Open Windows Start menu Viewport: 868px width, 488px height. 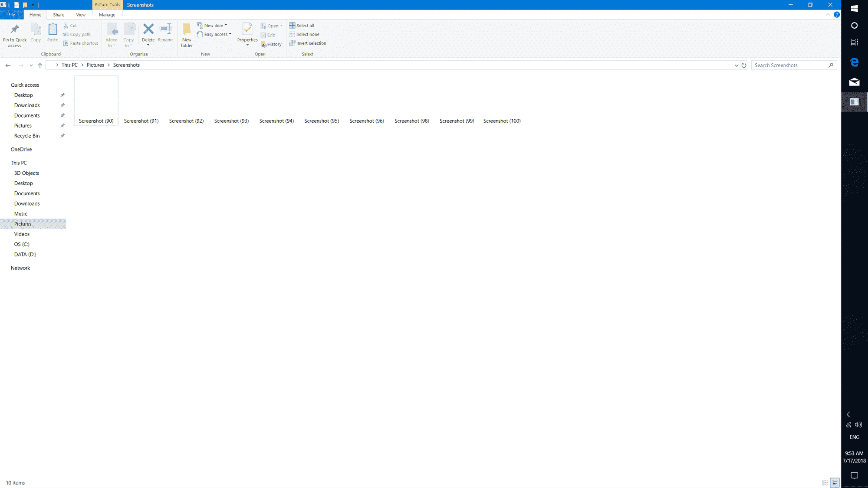[855, 8]
